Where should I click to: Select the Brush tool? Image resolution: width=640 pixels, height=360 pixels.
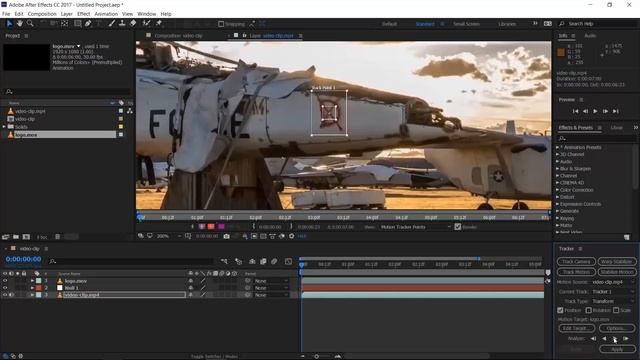click(x=111, y=24)
